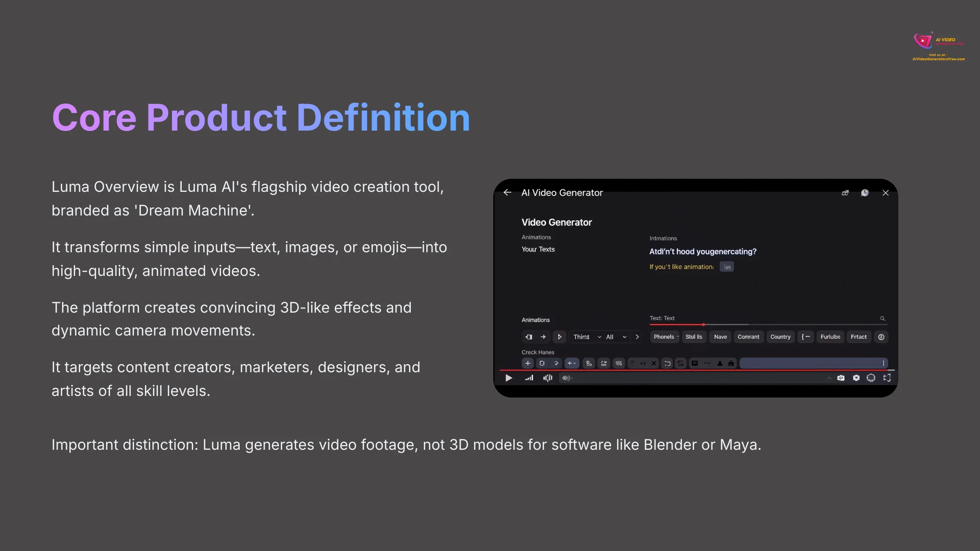Click the Creck Hanes label
This screenshot has width=980, height=551.
click(538, 352)
